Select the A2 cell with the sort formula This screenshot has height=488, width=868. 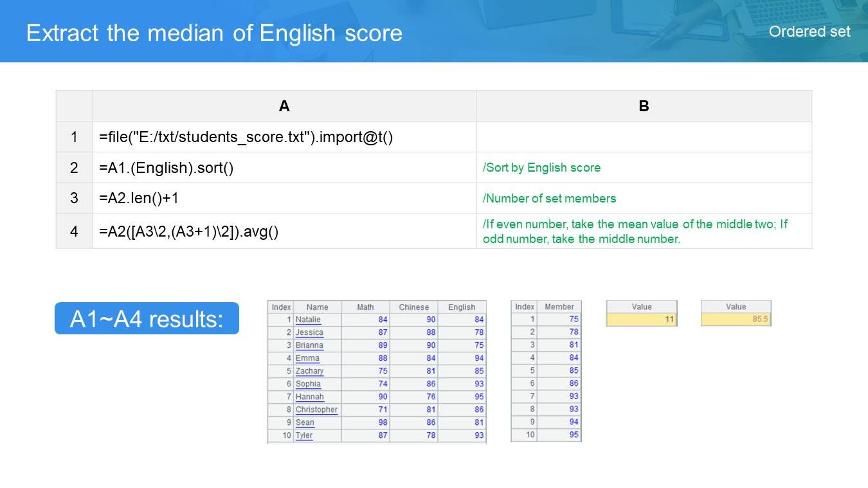click(x=284, y=168)
